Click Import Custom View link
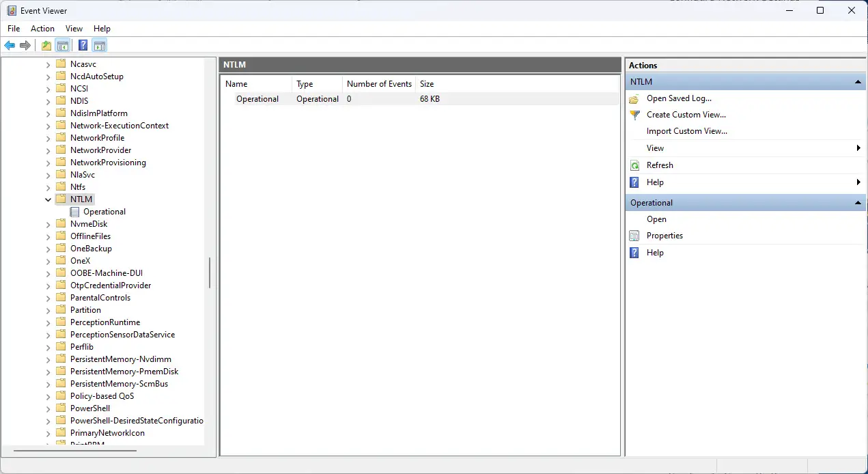The width and height of the screenshot is (868, 474). [686, 130]
